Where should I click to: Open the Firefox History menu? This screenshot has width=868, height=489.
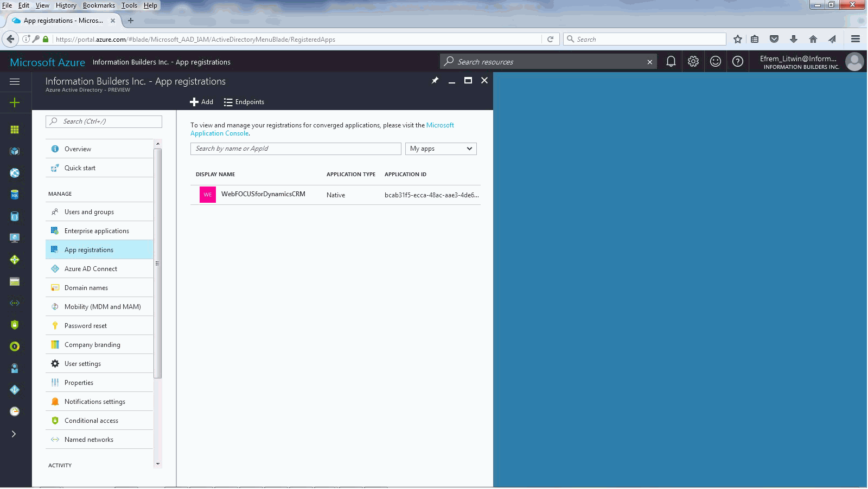click(x=66, y=5)
